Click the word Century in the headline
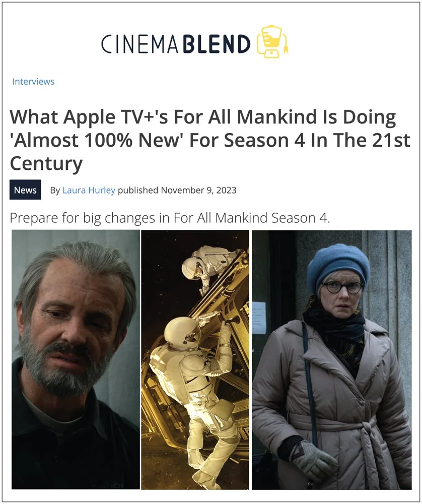 pos(46,164)
